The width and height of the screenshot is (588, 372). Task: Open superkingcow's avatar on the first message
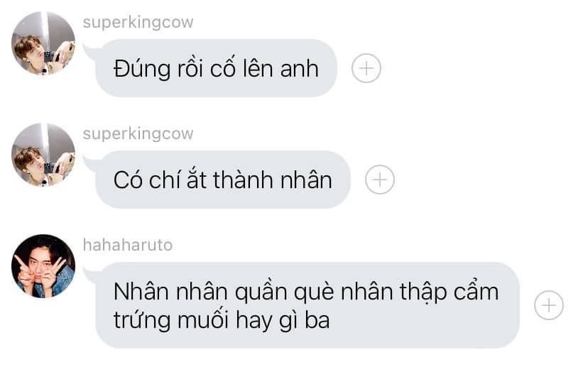tap(43, 43)
